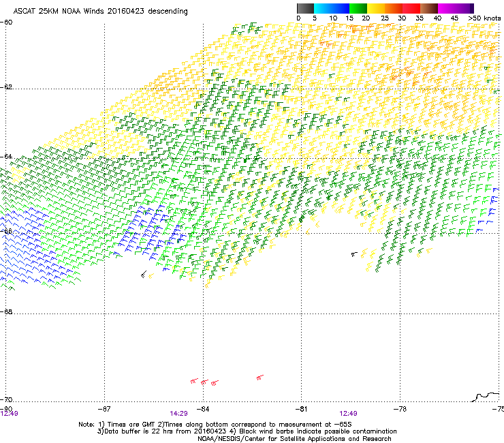This screenshot has height=443, width=504.
Task: Click the '25' legend scale number
Action: [384, 18]
